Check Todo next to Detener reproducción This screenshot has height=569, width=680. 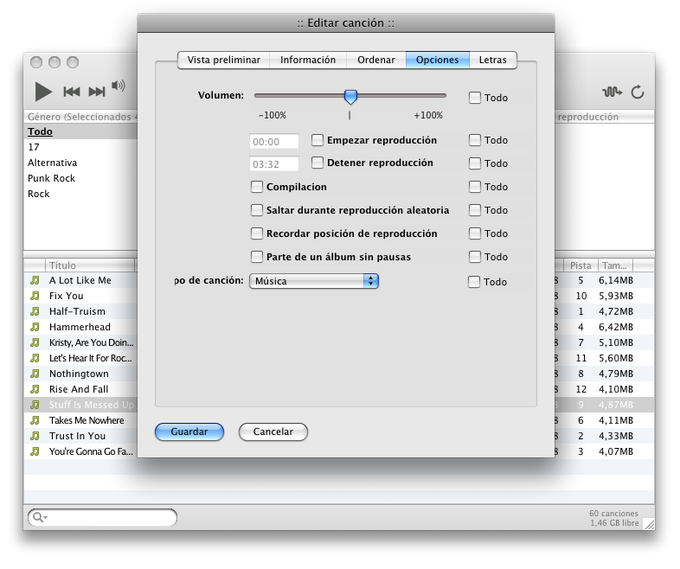click(475, 164)
